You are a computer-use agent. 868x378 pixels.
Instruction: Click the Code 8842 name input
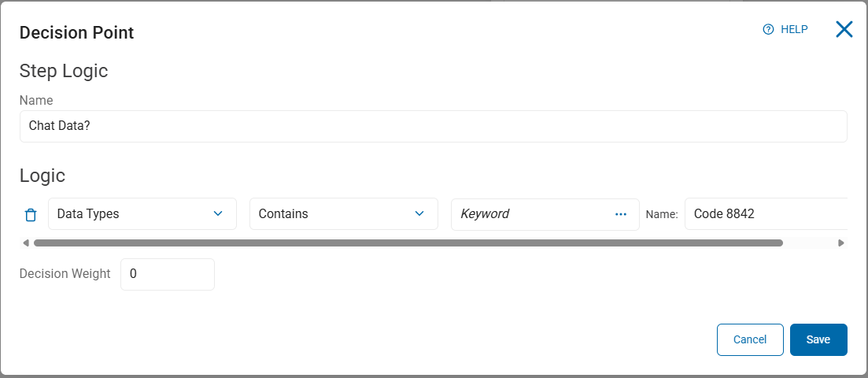765,214
